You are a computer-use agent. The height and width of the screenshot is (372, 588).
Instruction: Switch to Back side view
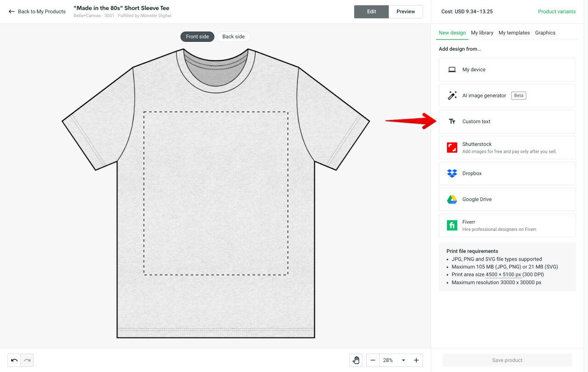[x=233, y=37]
